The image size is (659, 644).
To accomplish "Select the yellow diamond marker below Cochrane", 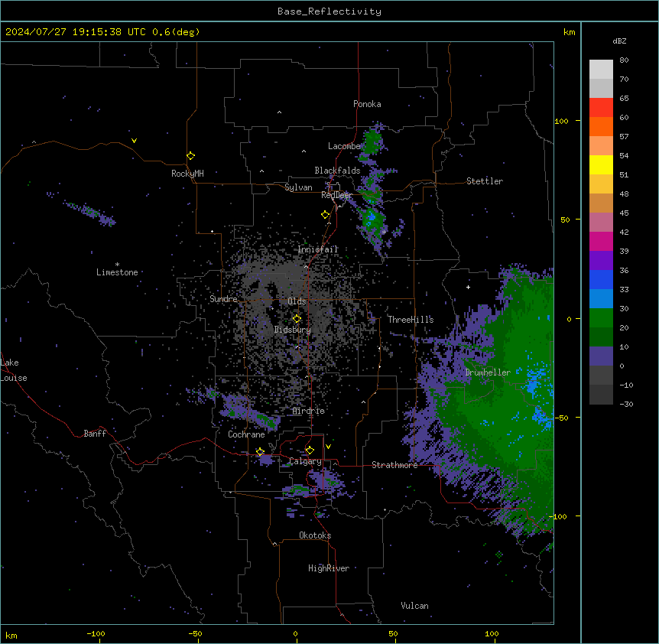I will tap(260, 452).
